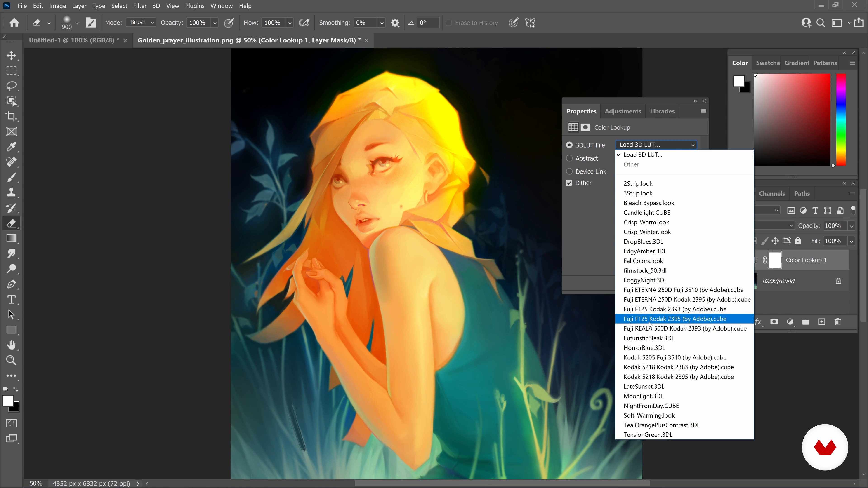This screenshot has width=868, height=488.
Task: Create new layer with plus icon
Action: [x=822, y=322]
